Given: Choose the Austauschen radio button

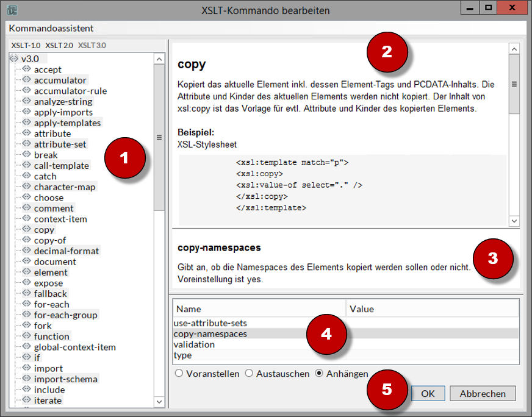Looking at the screenshot, I should (249, 374).
